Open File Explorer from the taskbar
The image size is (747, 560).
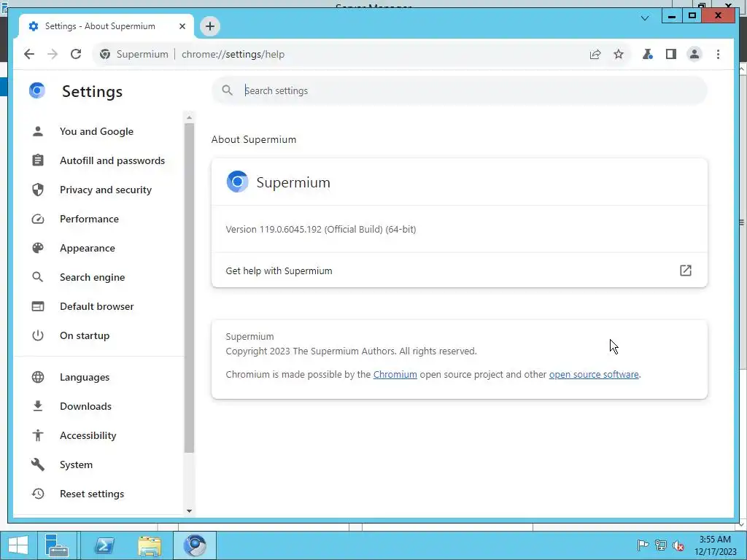coord(149,545)
